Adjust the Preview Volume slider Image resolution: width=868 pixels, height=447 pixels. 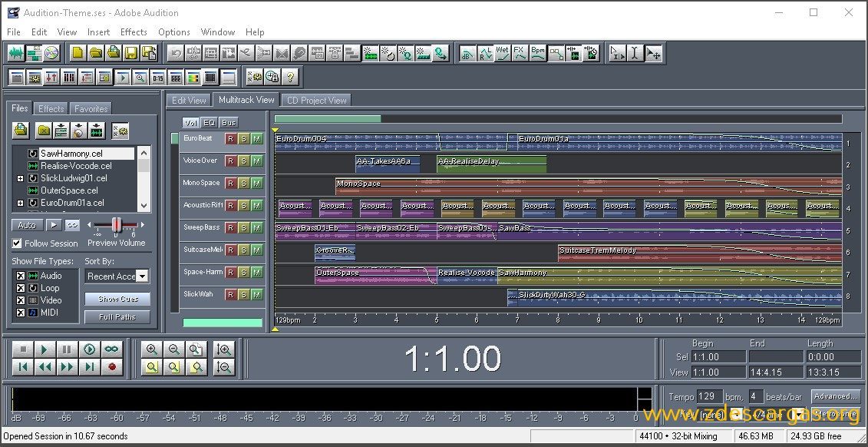tap(116, 225)
